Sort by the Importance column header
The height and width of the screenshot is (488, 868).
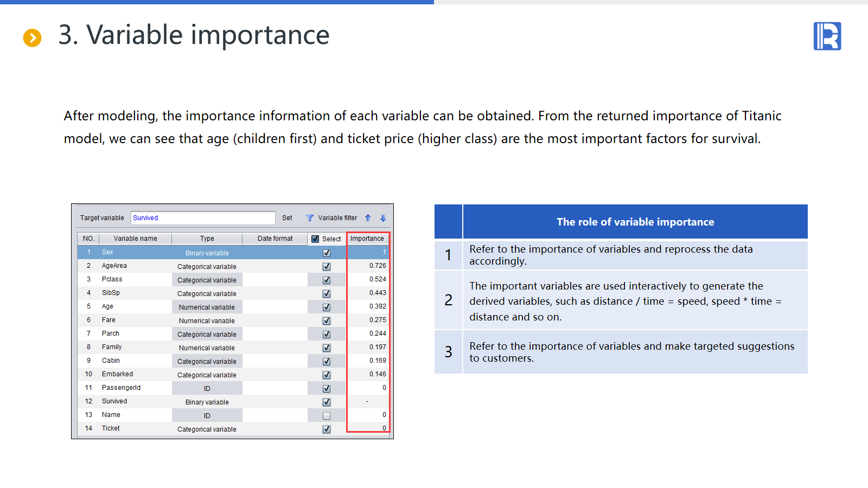click(x=367, y=239)
